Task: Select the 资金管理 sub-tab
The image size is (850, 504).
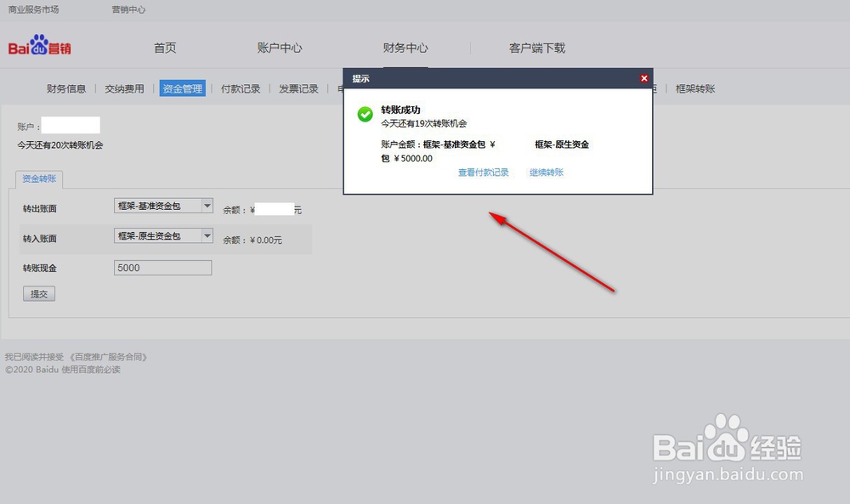Action: click(182, 89)
